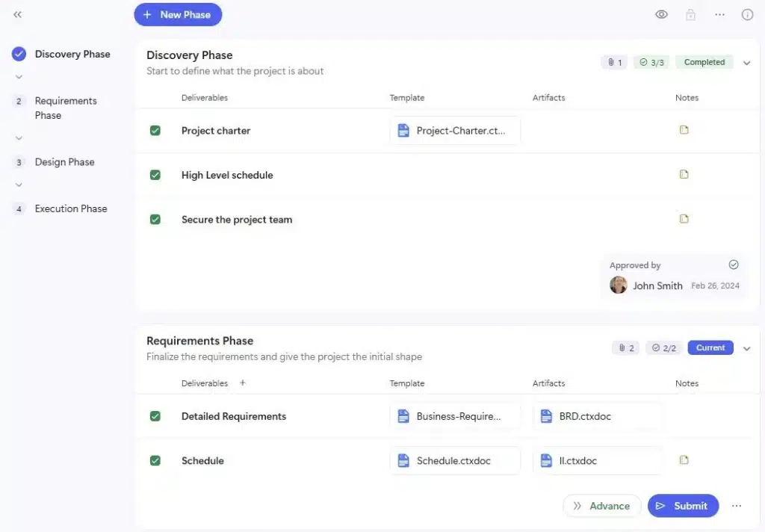Click the Discovery Phase attachment paperclip badge
The height and width of the screenshot is (532, 765).
tap(613, 62)
